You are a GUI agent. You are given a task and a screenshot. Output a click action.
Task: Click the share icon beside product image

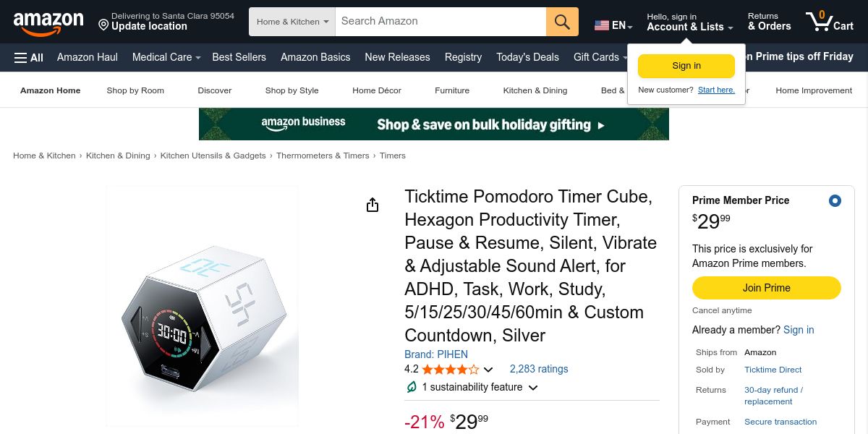point(373,205)
